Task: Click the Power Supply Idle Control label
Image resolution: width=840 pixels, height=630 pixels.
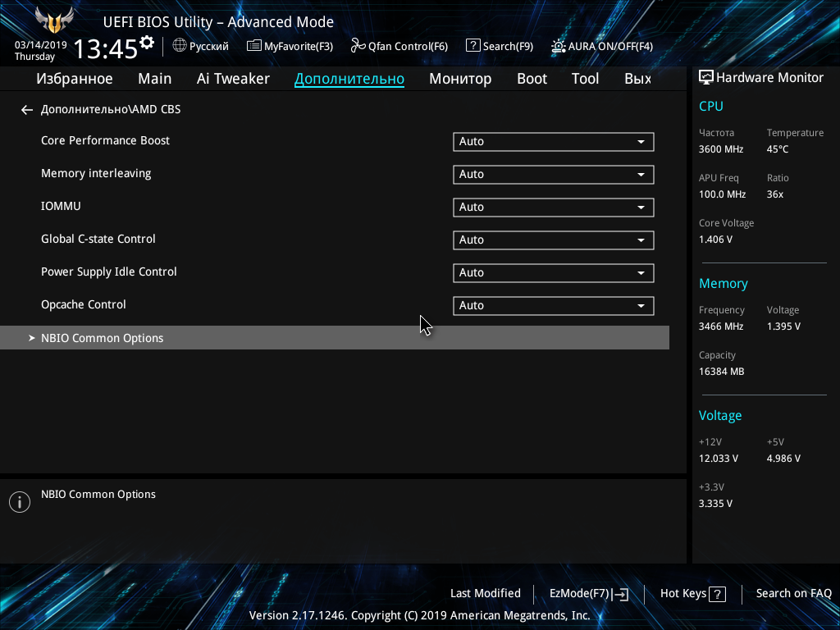Action: tap(109, 272)
